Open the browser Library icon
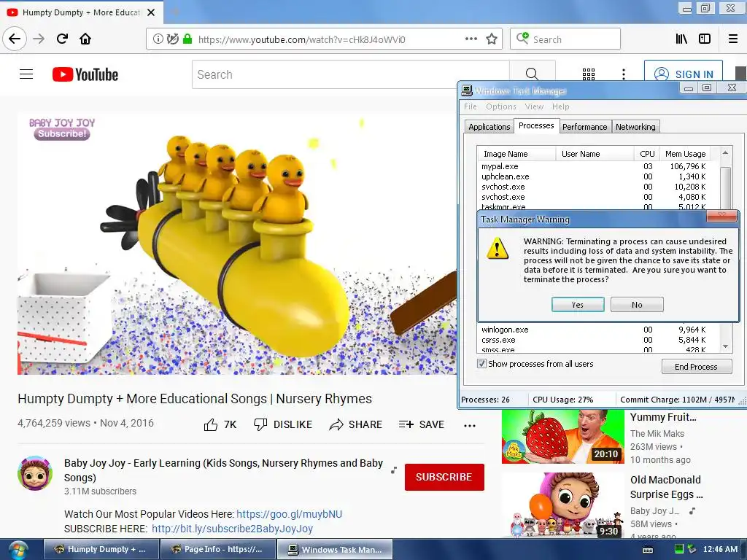This screenshot has height=560, width=747. pyautogui.click(x=681, y=39)
